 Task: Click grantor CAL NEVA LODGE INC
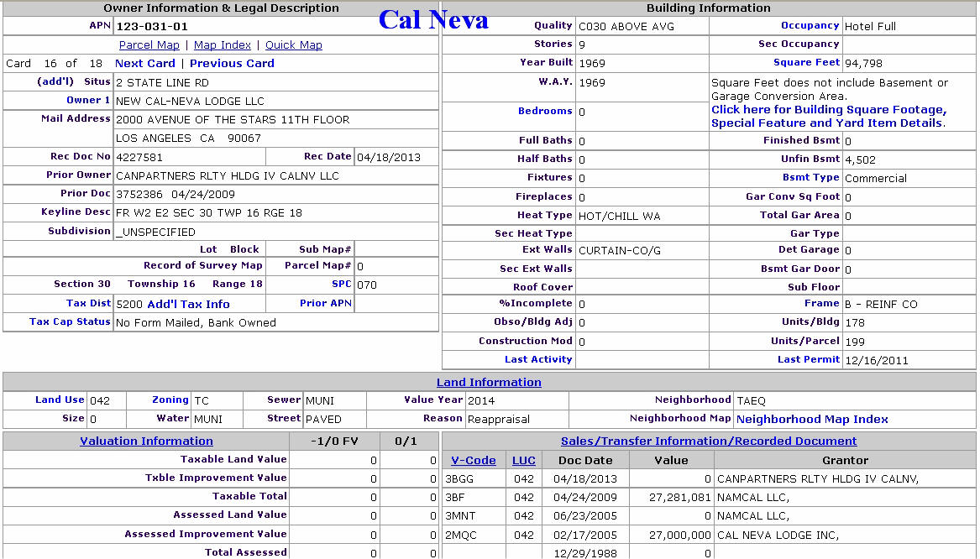point(778,535)
